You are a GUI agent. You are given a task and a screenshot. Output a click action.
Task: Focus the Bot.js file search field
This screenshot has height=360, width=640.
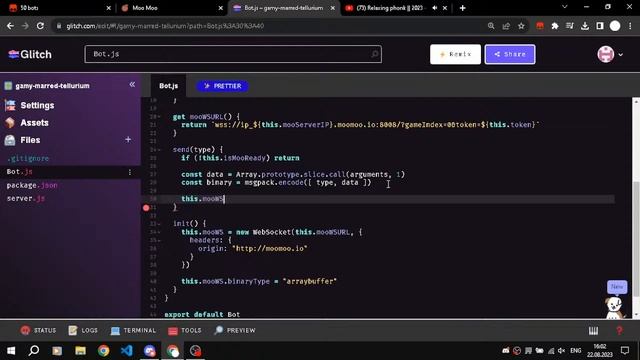[x=233, y=54]
